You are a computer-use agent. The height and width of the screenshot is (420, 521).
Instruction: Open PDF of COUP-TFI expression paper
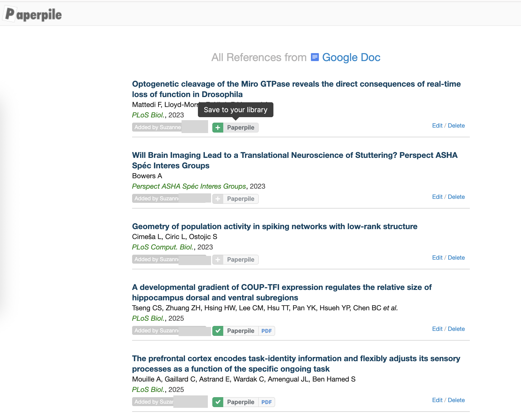tap(266, 331)
